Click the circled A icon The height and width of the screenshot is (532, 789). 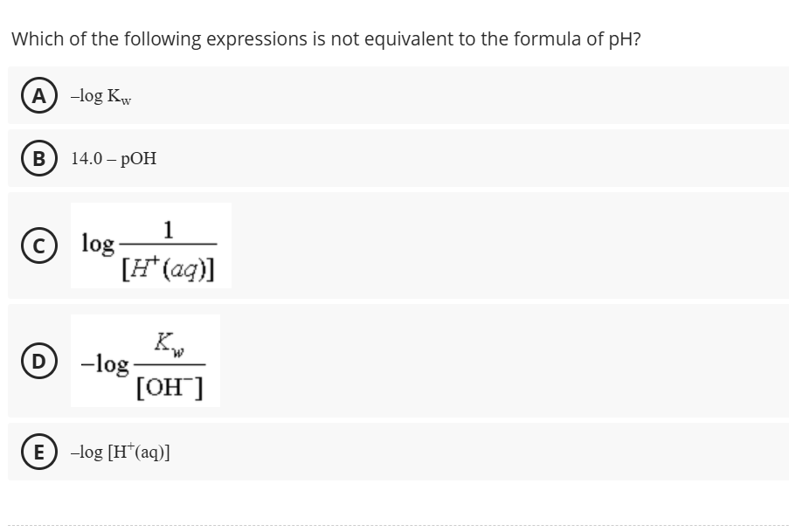[38, 96]
